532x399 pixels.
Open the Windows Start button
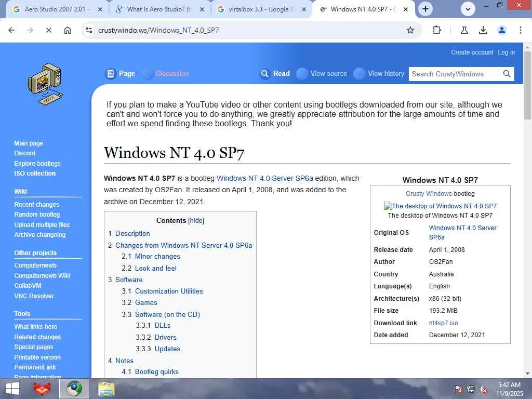[12, 389]
